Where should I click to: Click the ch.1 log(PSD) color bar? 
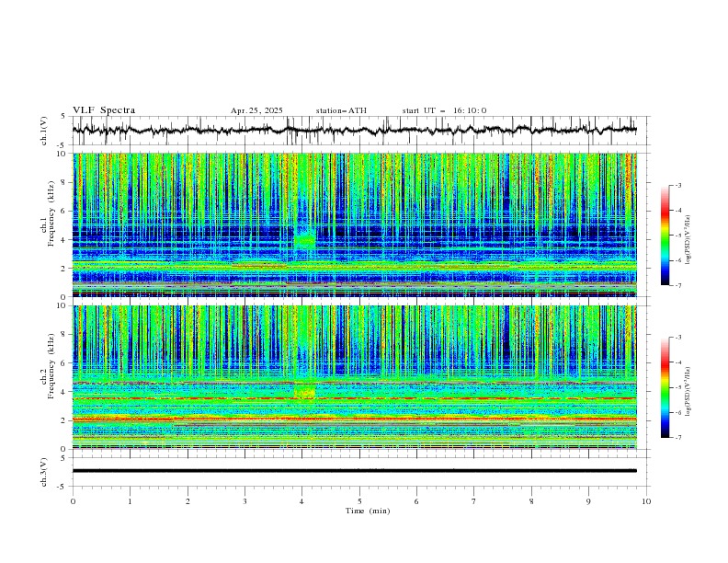[665, 236]
